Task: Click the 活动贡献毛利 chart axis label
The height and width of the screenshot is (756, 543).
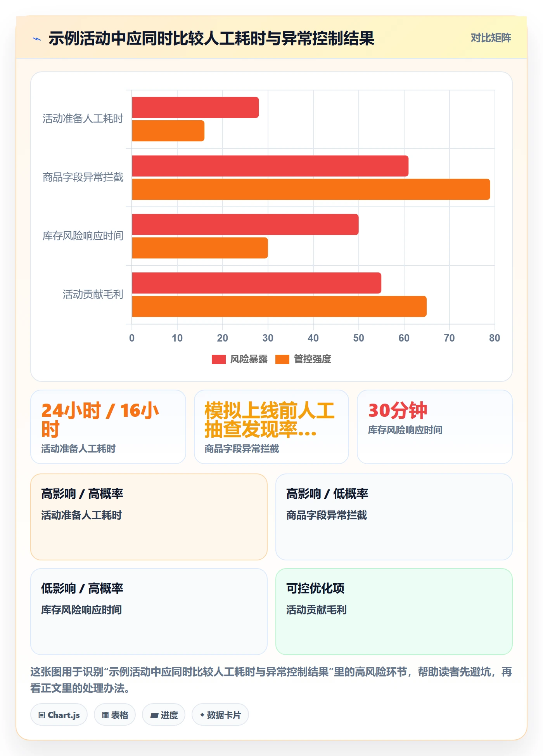Action: (x=93, y=295)
